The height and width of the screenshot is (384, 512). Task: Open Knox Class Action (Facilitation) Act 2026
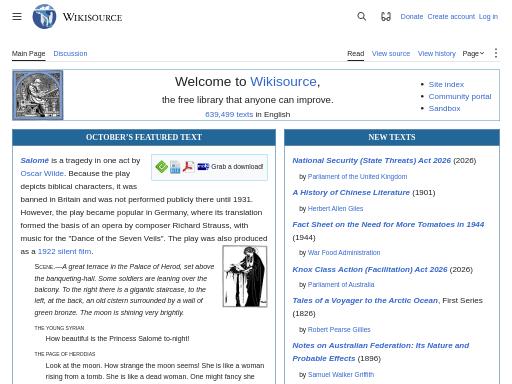(x=370, y=269)
